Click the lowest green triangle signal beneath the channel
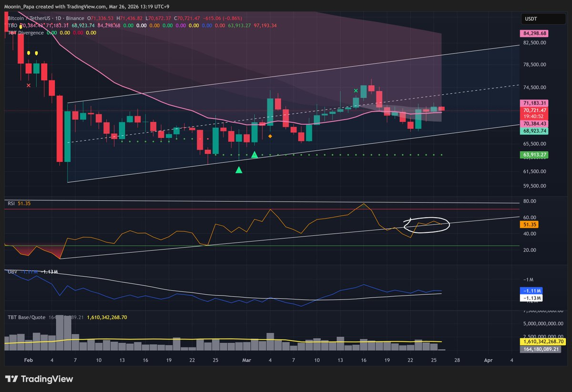The height and width of the screenshot is (392, 572). [239, 170]
